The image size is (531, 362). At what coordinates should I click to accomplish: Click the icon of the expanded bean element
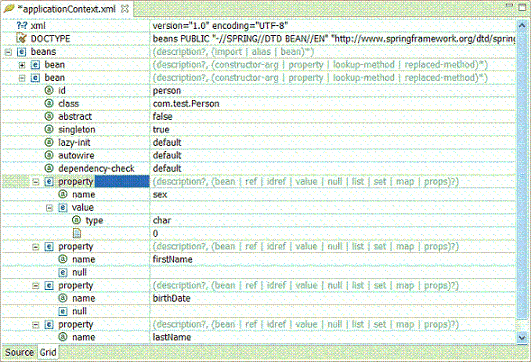35,78
